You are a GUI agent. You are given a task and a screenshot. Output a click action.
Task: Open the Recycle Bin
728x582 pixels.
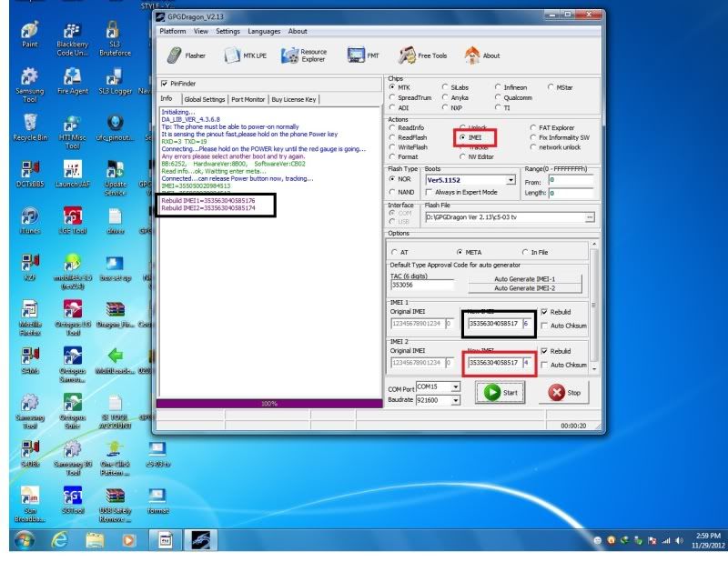pos(30,127)
